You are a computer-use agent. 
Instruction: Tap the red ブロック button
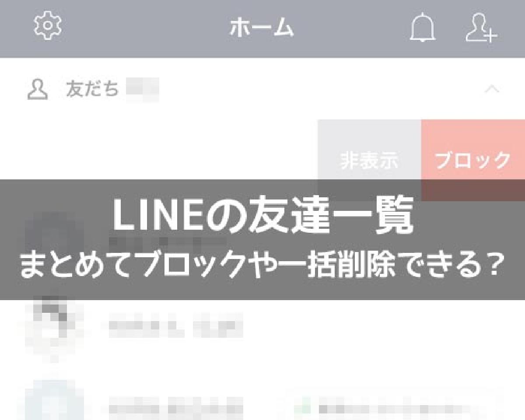473,160
